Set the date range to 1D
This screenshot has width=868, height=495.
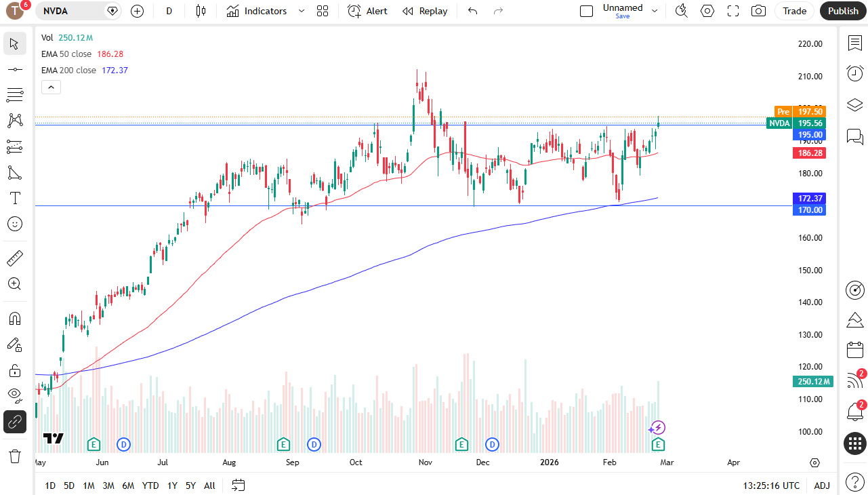tap(50, 486)
